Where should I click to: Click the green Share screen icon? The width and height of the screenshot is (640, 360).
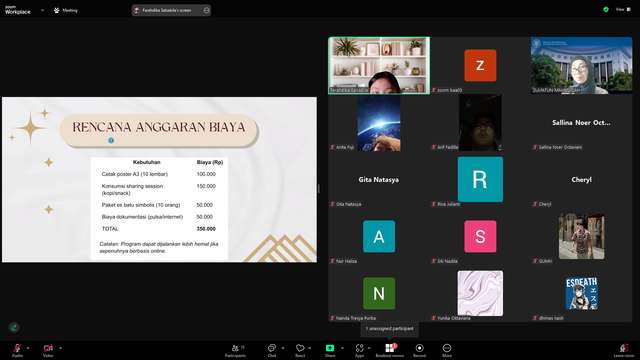[330, 348]
